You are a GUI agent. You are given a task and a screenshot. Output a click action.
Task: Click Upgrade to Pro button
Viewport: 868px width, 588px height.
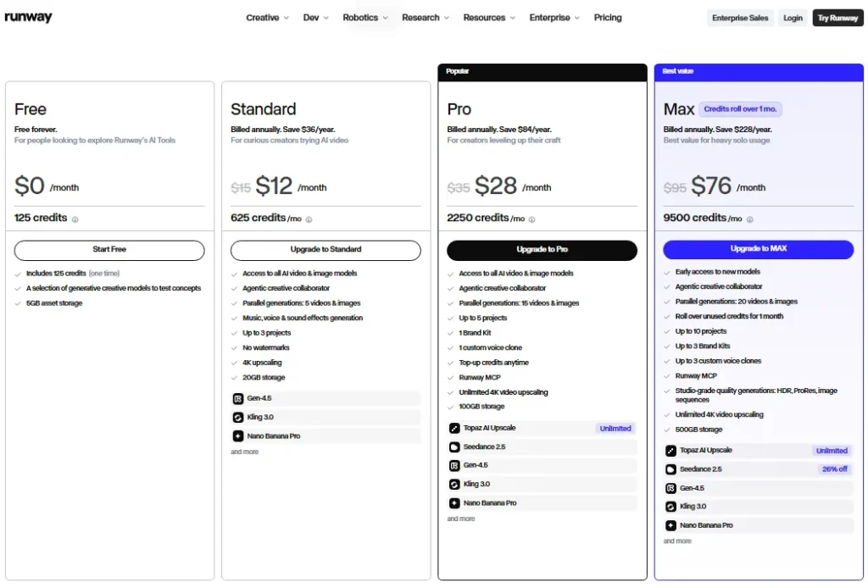pyautogui.click(x=542, y=250)
